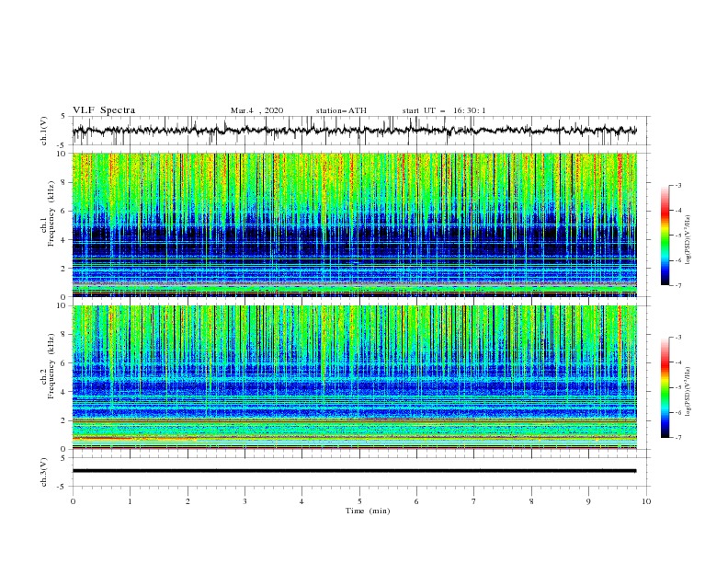Click the log(PSD) label beside ch.2 colorbar

click(688, 391)
